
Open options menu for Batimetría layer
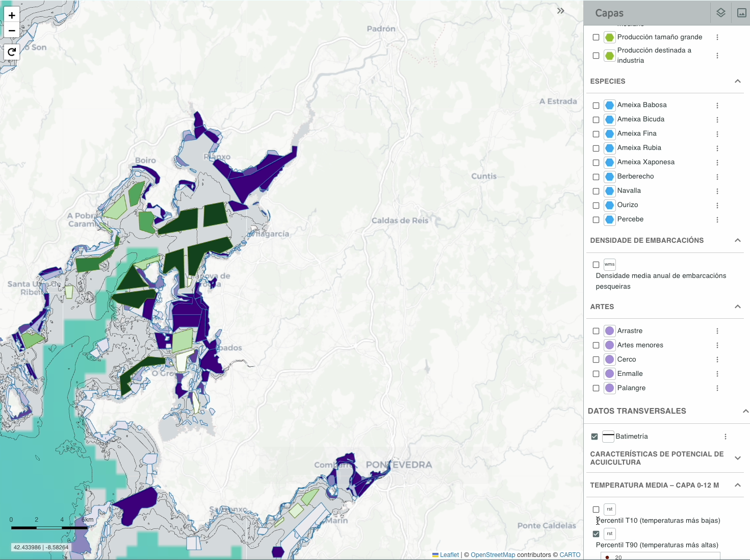(x=725, y=437)
